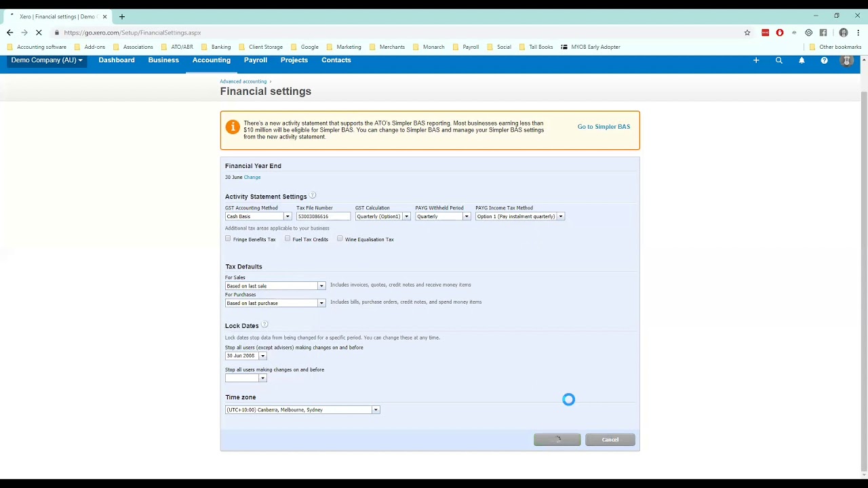Image resolution: width=868 pixels, height=488 pixels.
Task: Open Business menu
Action: point(163,60)
